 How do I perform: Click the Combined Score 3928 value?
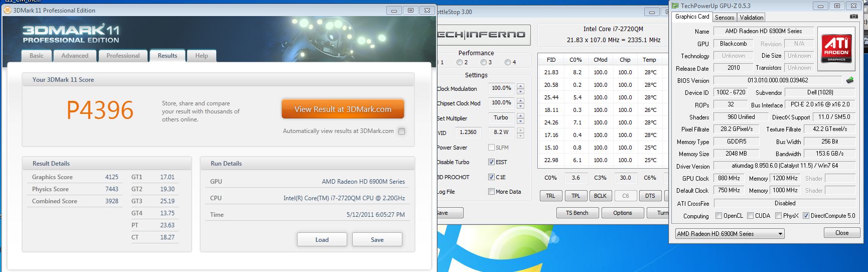coord(112,201)
